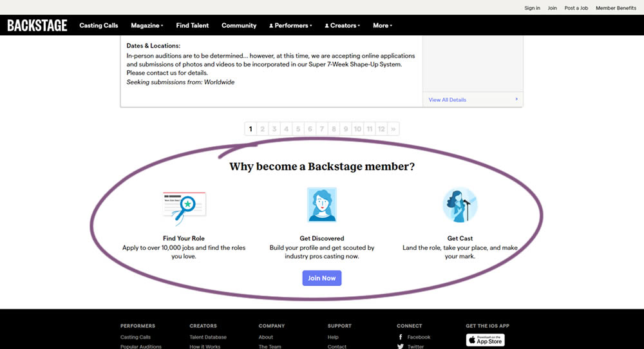The image size is (644, 349).
Task: Click the next pages double-arrow icon
Action: pos(393,129)
